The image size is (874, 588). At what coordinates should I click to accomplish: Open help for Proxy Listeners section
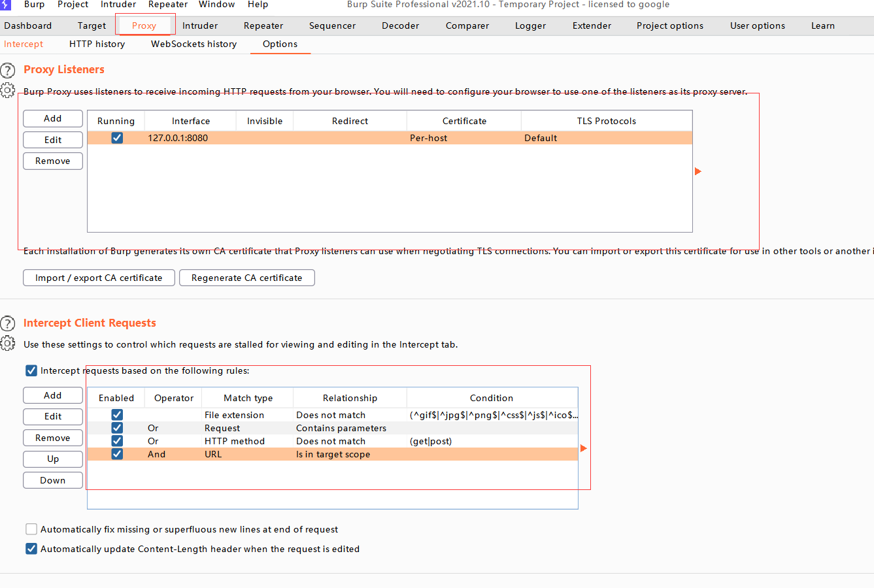coord(7,71)
